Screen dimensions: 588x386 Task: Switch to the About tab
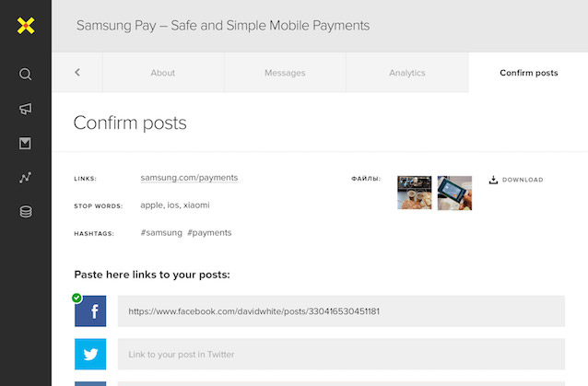163,73
